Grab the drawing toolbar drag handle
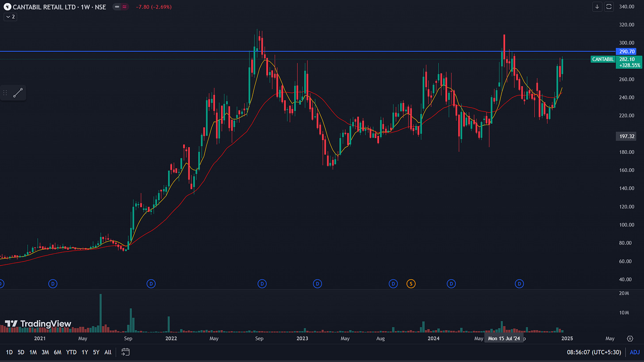Screen dimensions: 644x362 [x=5, y=93]
